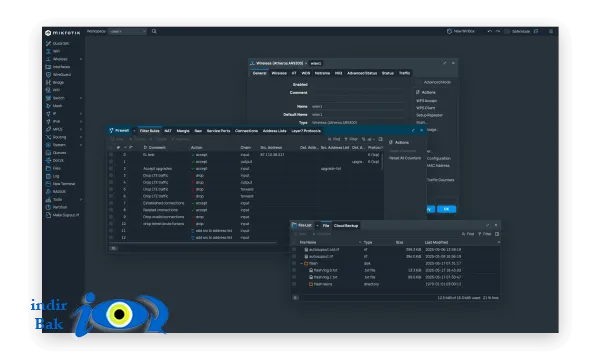Open PPP in the sidebar
This screenshot has height=360, width=600.
coord(53,90)
